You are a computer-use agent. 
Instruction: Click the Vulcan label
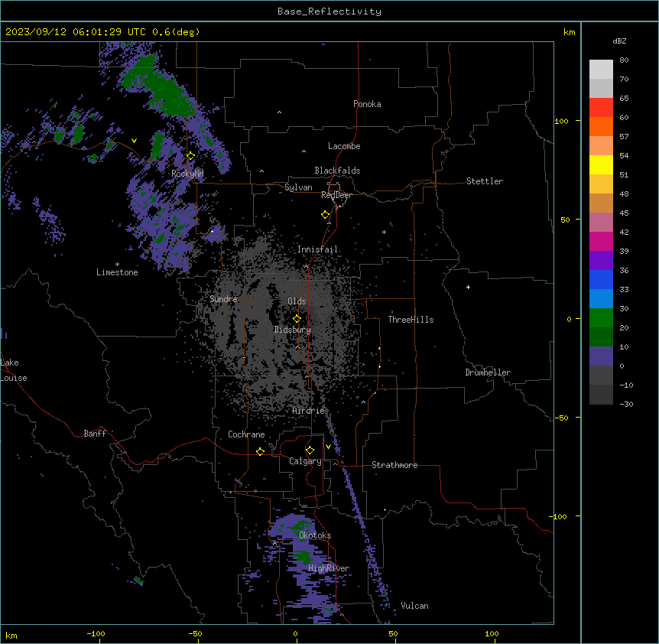[414, 606]
